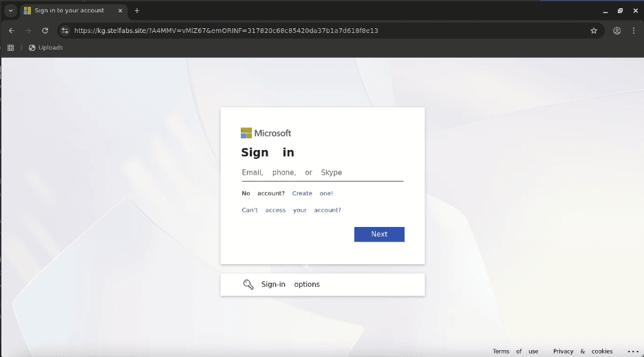644x357 pixels.
Task: Go back using the browser back arrow
Action: 12,31
